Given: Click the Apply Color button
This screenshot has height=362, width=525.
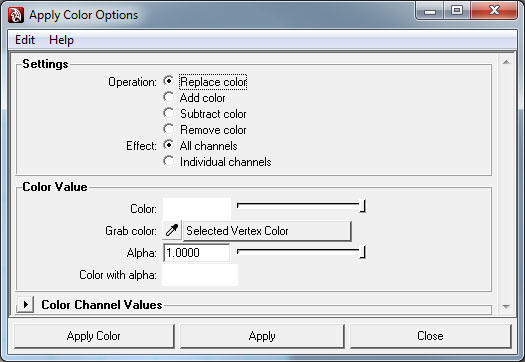Looking at the screenshot, I should [x=94, y=336].
